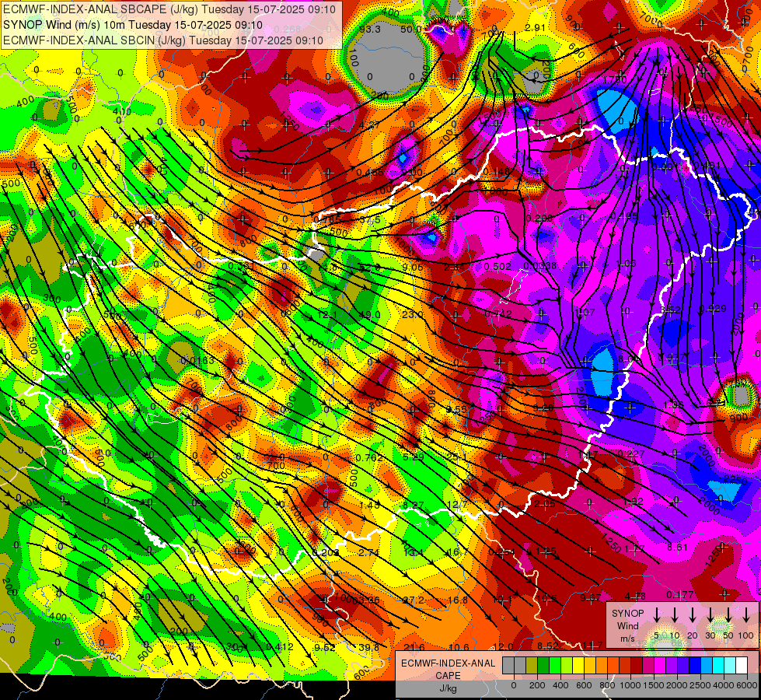Click the '2.91' value on the map

coord(536,28)
